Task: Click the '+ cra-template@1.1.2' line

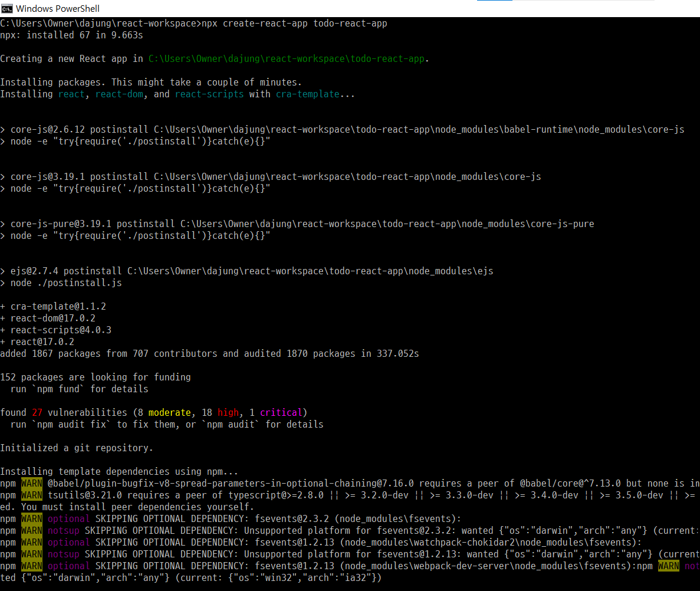Action: (53, 307)
